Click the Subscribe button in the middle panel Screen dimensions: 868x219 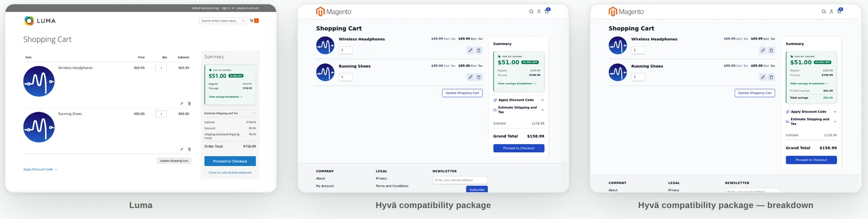[477, 190]
